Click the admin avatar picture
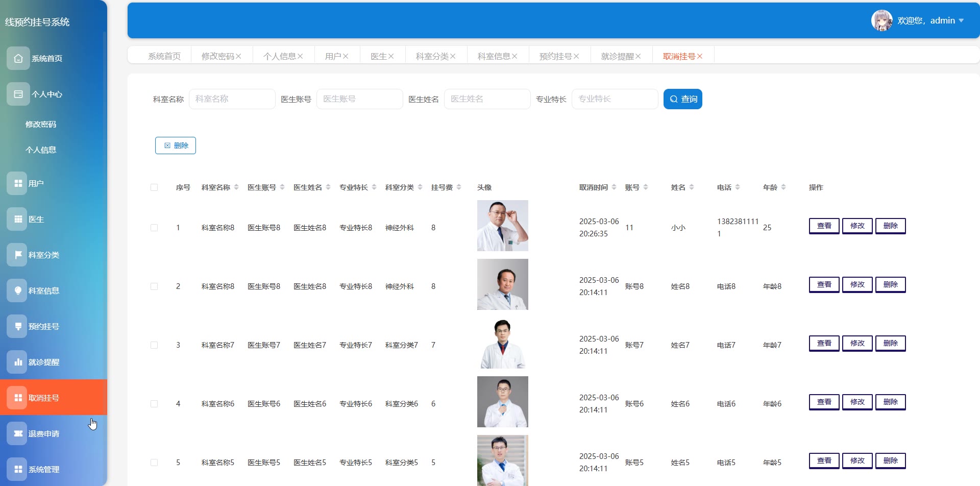 (881, 20)
